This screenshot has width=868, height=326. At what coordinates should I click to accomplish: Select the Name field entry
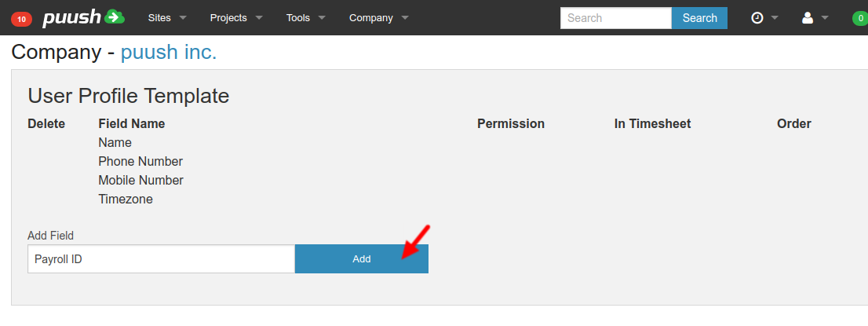115,143
